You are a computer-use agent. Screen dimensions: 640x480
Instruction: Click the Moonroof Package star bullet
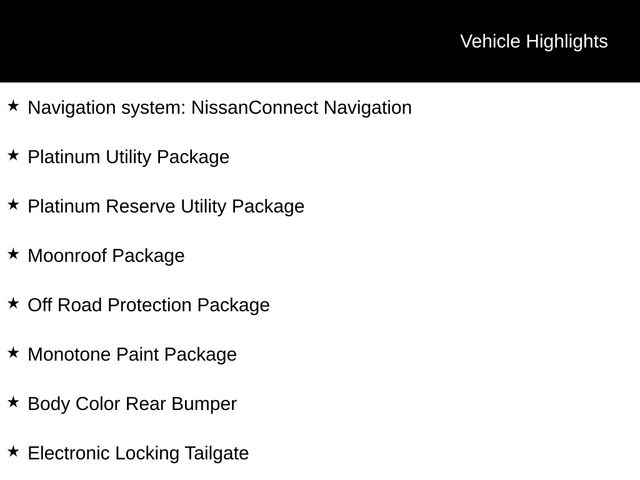[12, 254]
